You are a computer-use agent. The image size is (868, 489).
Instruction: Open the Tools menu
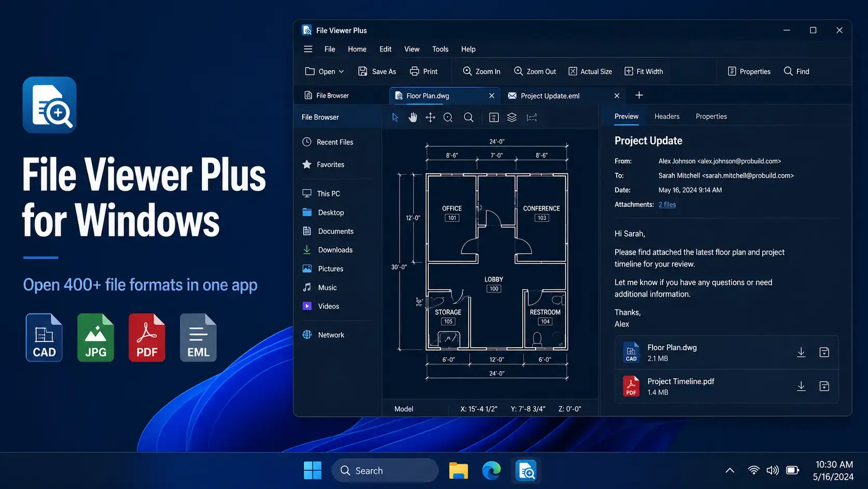tap(440, 49)
